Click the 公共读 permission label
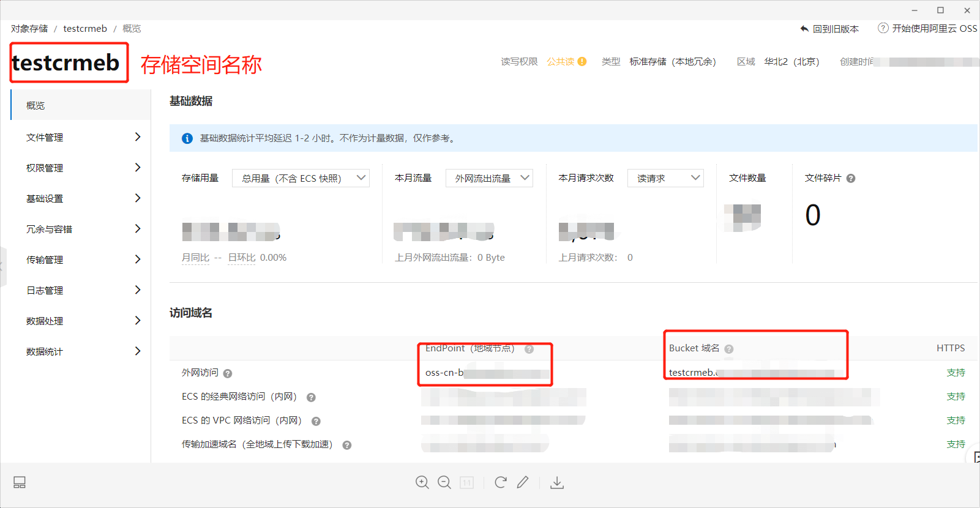This screenshot has height=508, width=980. click(x=560, y=61)
